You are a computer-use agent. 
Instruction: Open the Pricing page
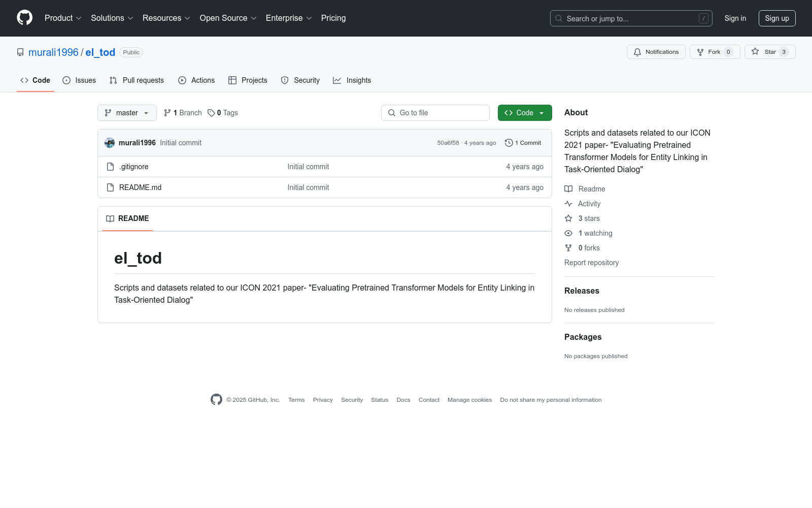click(x=333, y=18)
